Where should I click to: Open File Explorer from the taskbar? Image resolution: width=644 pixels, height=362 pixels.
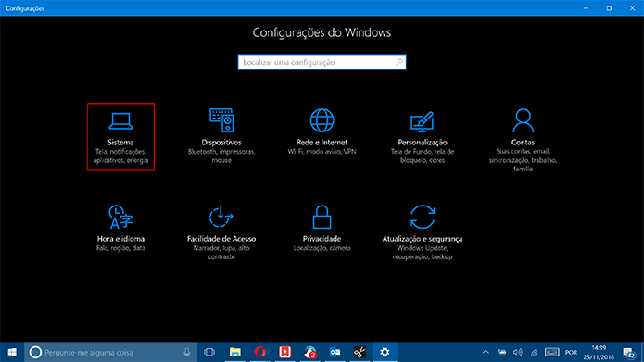pyautogui.click(x=235, y=352)
